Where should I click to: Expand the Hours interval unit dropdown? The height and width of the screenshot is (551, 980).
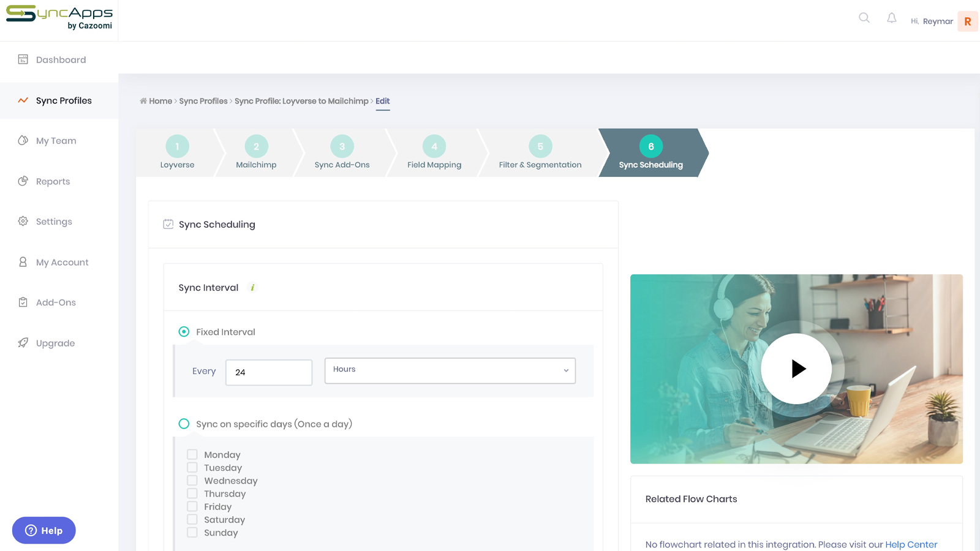(x=450, y=371)
